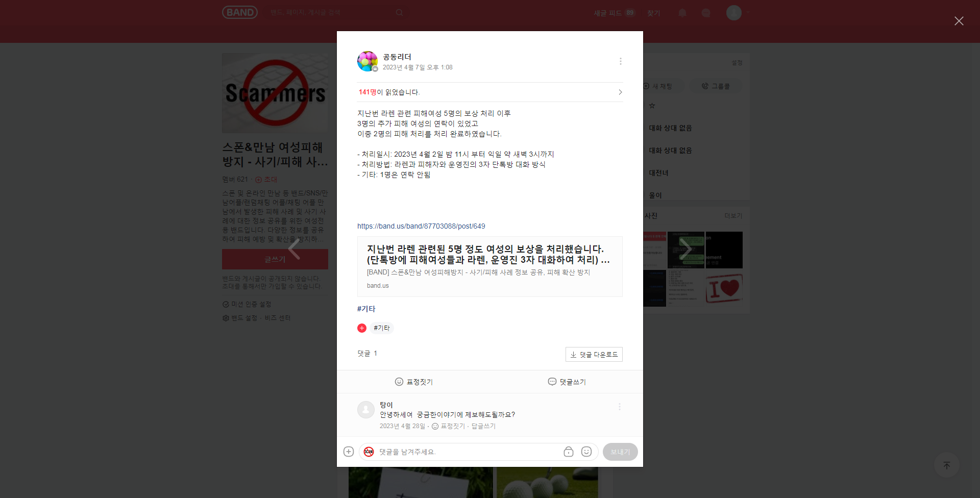Viewport: 980px width, 498px height.
Task: Go to the previous post arrow
Action: pos(294,249)
